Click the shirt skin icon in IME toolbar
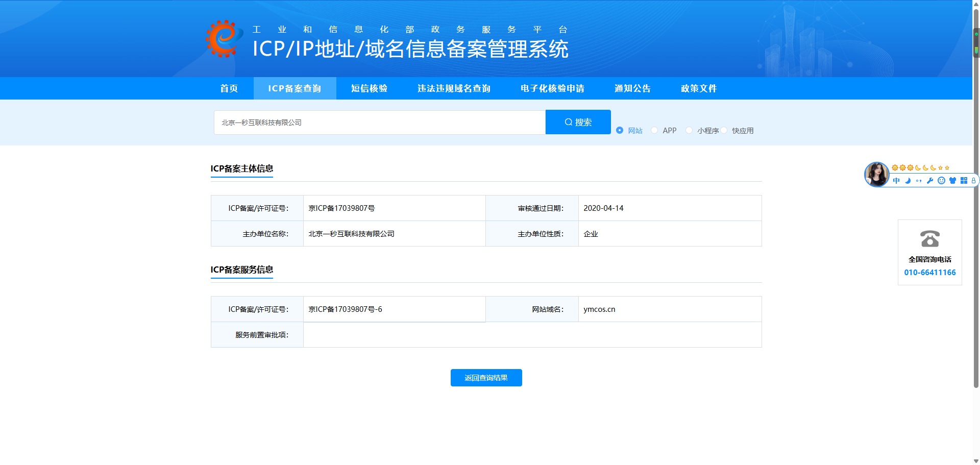This screenshot has height=465, width=980. coord(952,181)
